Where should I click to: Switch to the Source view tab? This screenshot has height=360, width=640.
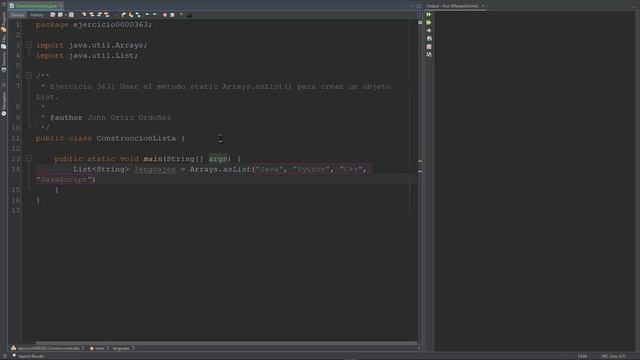[18, 15]
